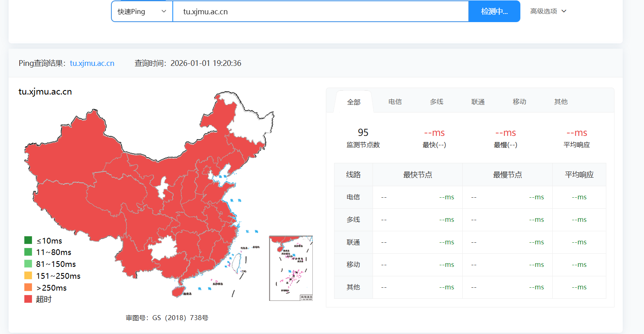Select the 多线 tab
This screenshot has height=334, width=644.
point(436,102)
